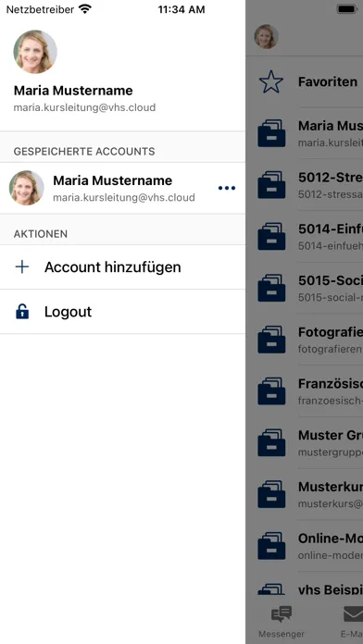Select the 5015-Soci… list entry
This screenshot has height=644, width=363.
(305, 289)
